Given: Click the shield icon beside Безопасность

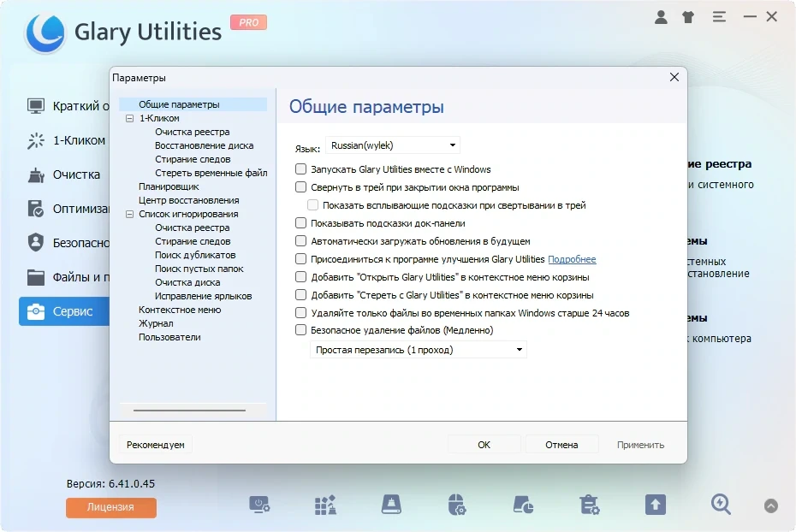Looking at the screenshot, I should pyautogui.click(x=36, y=243).
